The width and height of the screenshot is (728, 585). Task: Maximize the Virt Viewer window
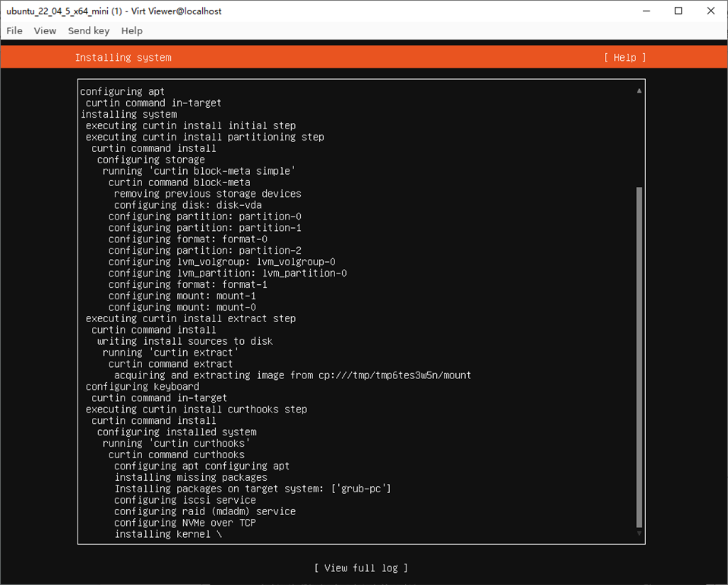(x=679, y=11)
